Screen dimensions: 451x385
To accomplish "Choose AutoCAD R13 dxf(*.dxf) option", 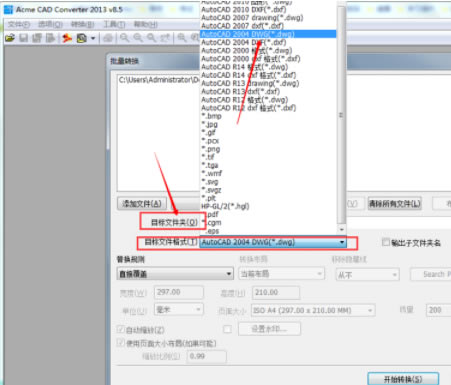I will click(x=268, y=91).
